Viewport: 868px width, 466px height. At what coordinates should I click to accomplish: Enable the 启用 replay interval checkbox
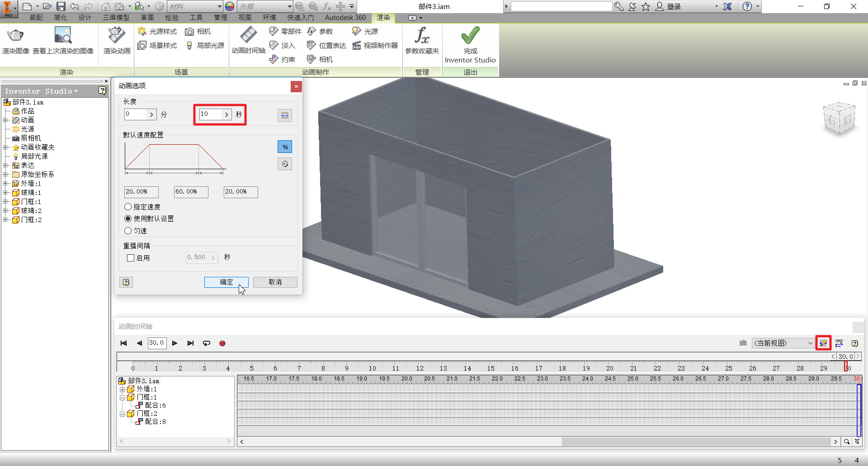click(x=131, y=258)
